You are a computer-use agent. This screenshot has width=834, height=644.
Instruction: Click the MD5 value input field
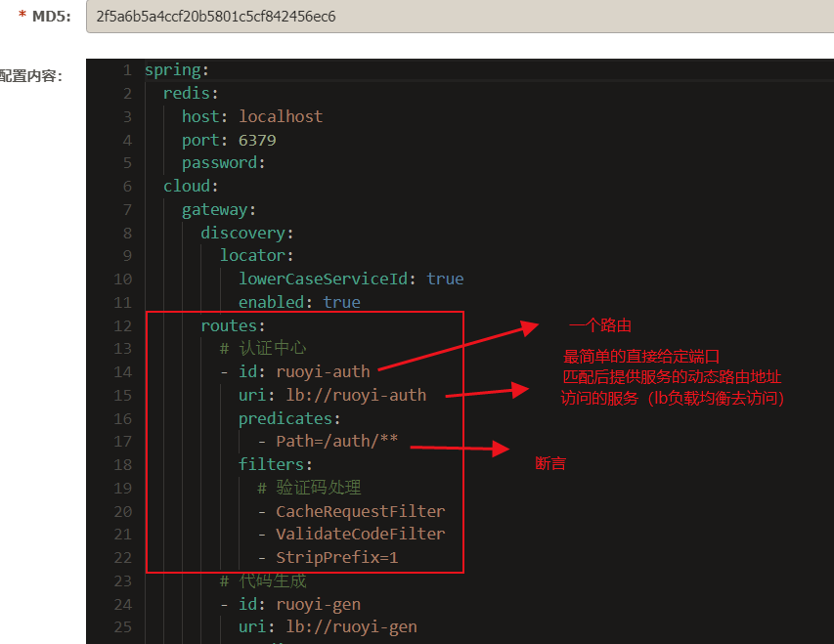460,17
